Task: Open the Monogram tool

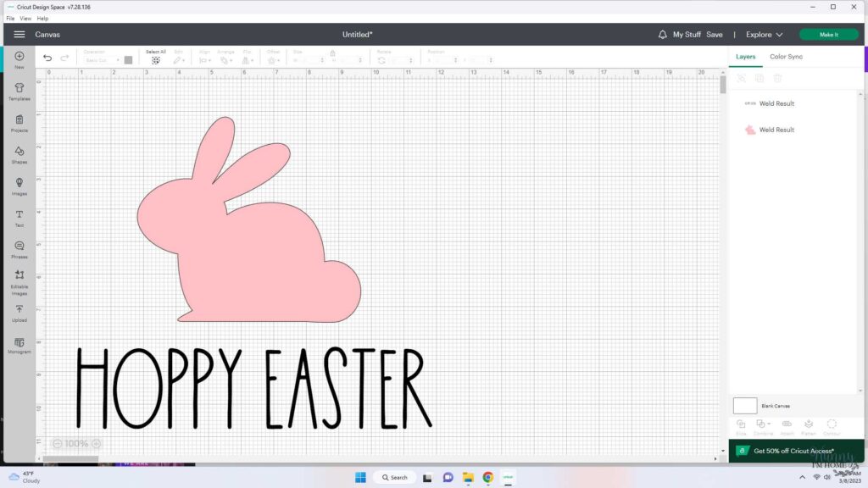Action: point(19,346)
